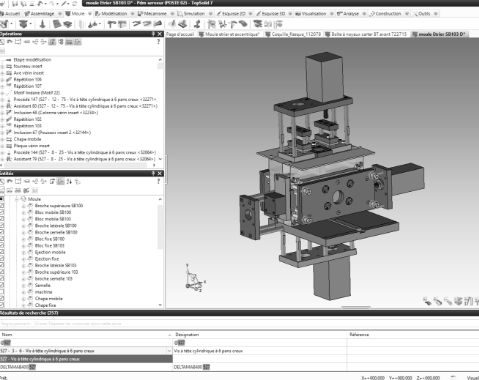Click the first mould tool icon in the ribbon
The width and height of the screenshot is (479, 380).
point(5,24)
